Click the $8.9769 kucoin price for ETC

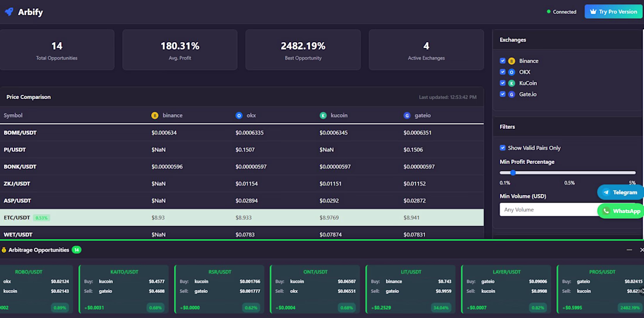(x=329, y=218)
